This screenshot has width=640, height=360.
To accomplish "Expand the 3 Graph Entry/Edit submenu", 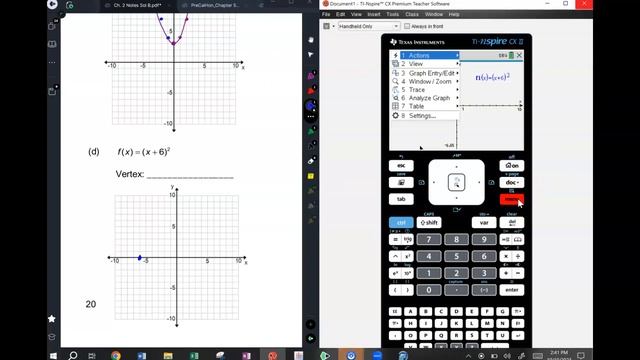I will (x=425, y=73).
